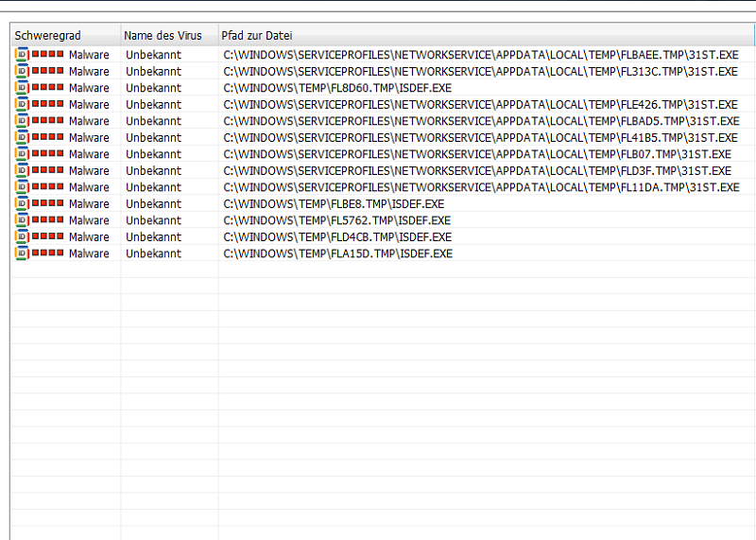
Task: Click the ID icon in the FL313C.TMP row
Action: pos(22,71)
